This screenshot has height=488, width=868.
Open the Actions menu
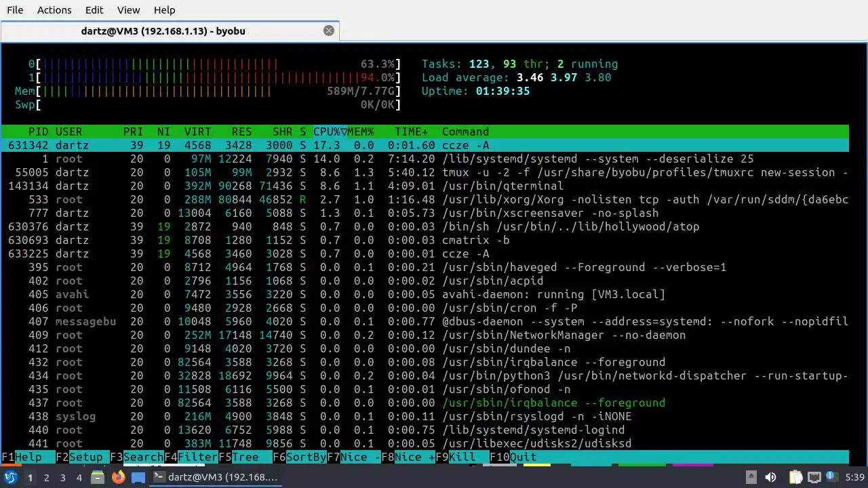[54, 10]
